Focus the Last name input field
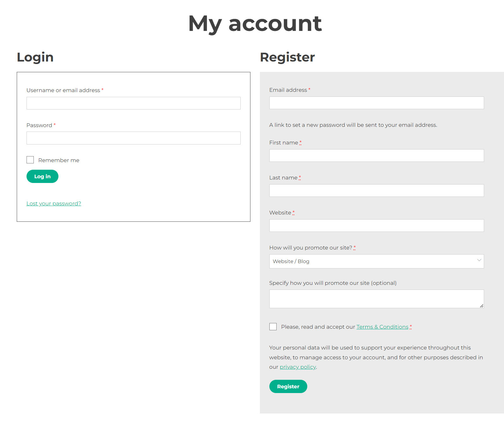The height and width of the screenshot is (429, 504). point(376,191)
